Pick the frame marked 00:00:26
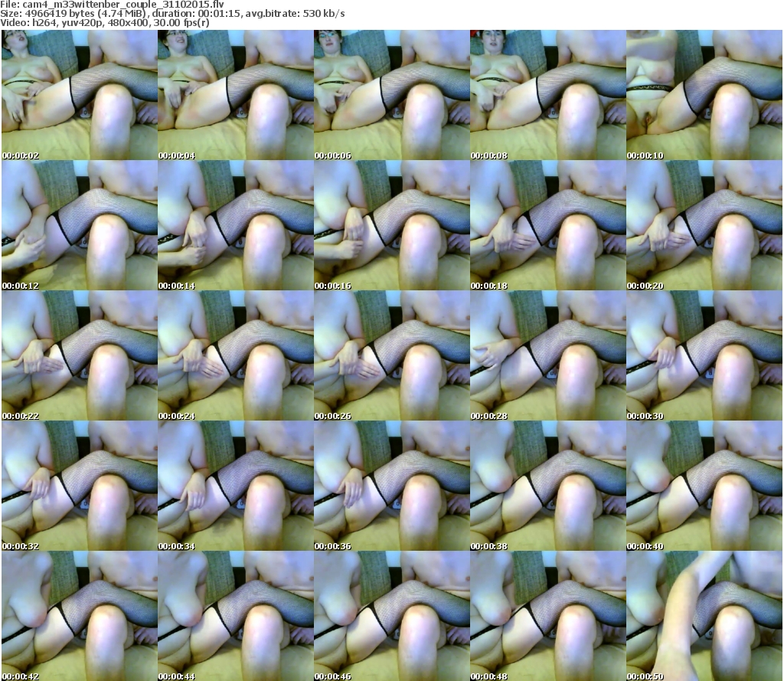The height and width of the screenshot is (681, 784). 391,355
